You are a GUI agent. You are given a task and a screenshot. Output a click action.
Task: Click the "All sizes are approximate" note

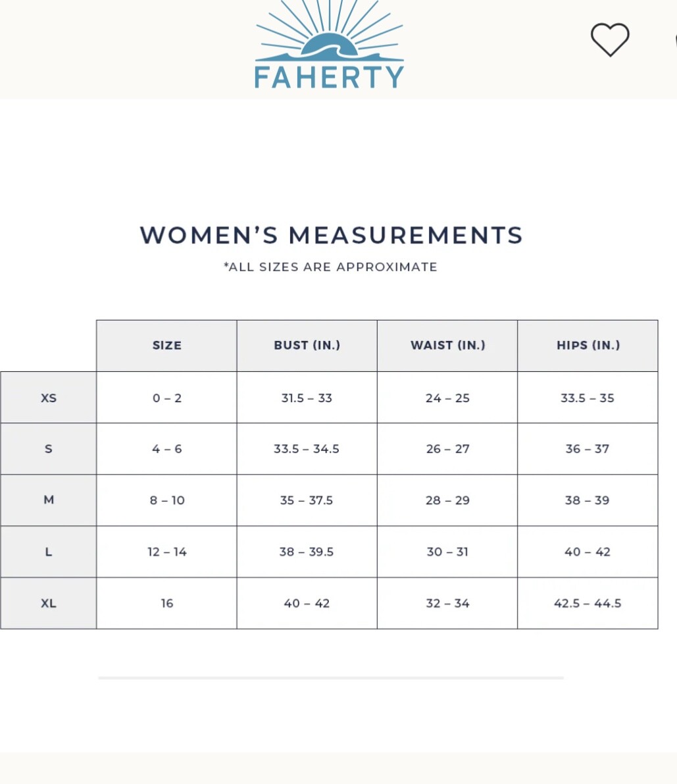click(330, 267)
